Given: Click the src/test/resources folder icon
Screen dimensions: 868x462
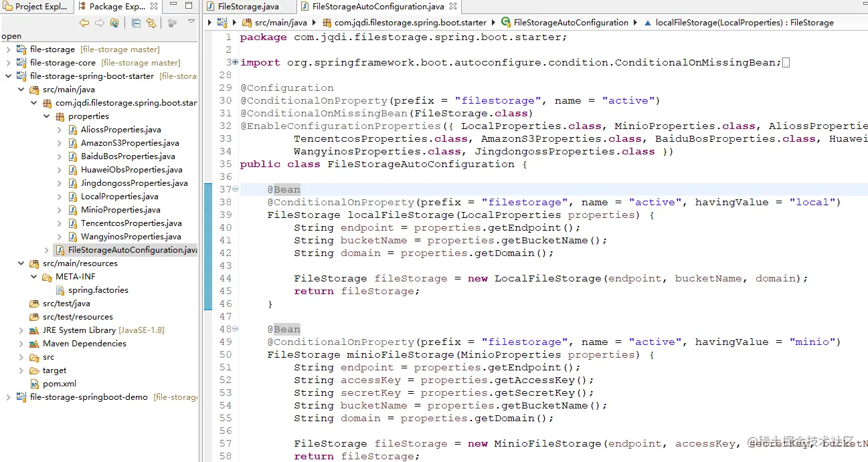Looking at the screenshot, I should pyautogui.click(x=34, y=317).
